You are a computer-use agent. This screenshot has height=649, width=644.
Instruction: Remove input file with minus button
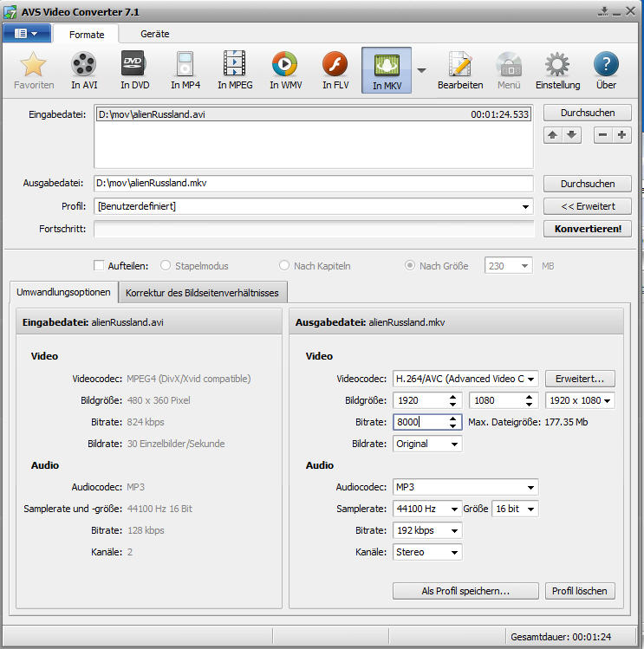point(603,135)
